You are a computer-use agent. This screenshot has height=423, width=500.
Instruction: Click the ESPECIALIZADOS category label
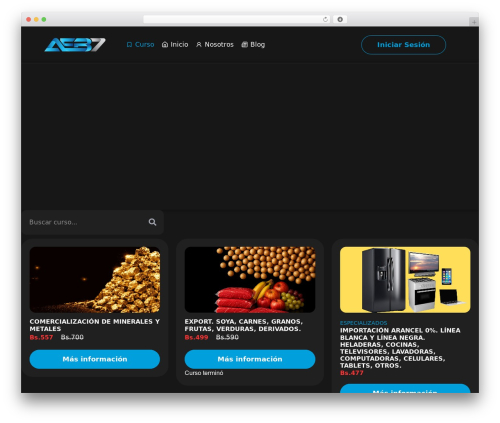point(363,323)
